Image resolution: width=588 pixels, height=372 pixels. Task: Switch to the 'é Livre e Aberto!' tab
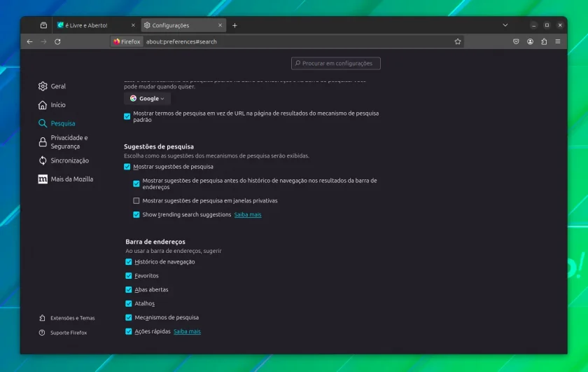95,25
